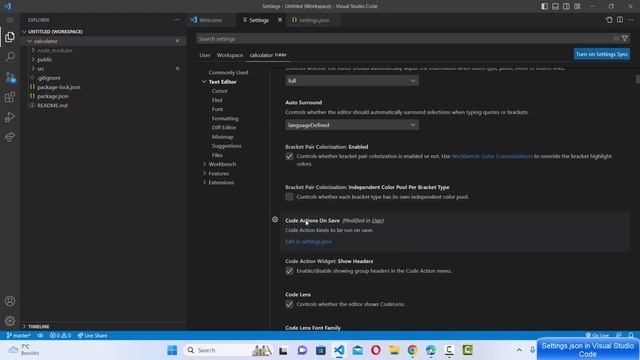The height and width of the screenshot is (360, 640).
Task: Split the editor to the right
Action: 620,20
